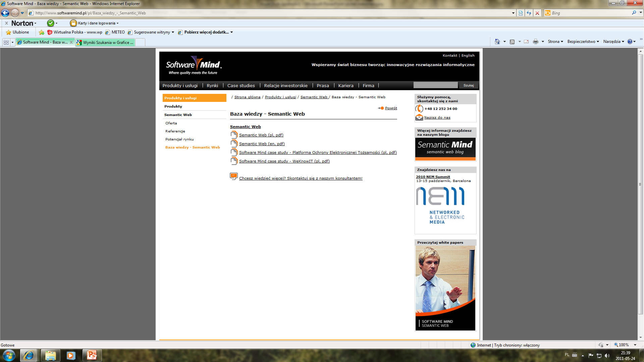Screen dimensions: 644x362
Task: Click the page vertical scrollbar
Action: (x=641, y=184)
